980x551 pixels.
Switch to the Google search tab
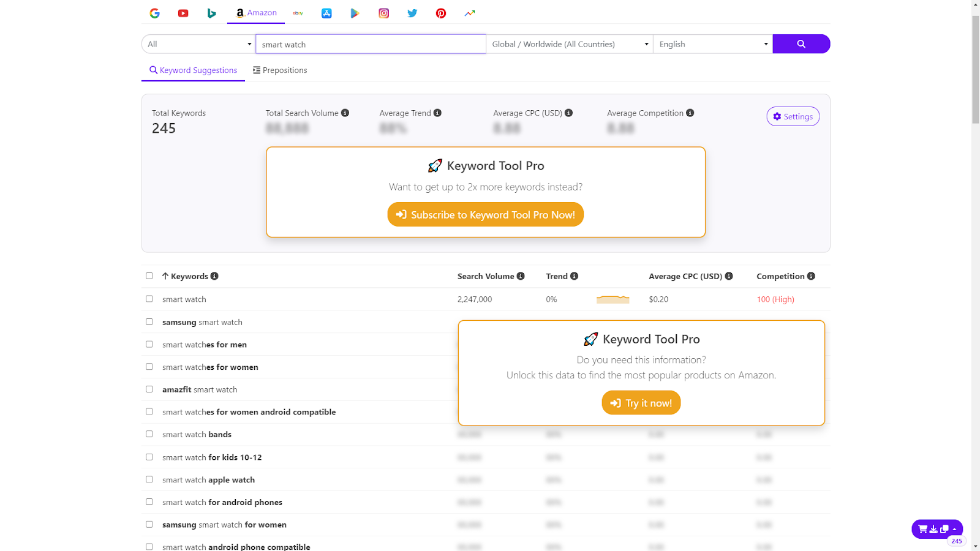click(x=154, y=13)
